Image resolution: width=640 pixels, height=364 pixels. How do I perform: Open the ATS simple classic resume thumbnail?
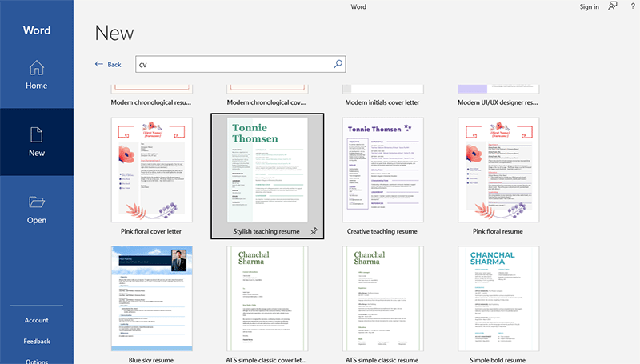[x=383, y=298]
